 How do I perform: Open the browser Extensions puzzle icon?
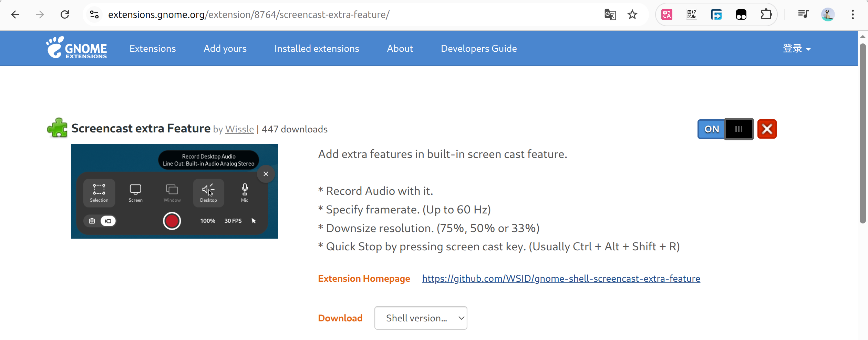[x=766, y=14]
